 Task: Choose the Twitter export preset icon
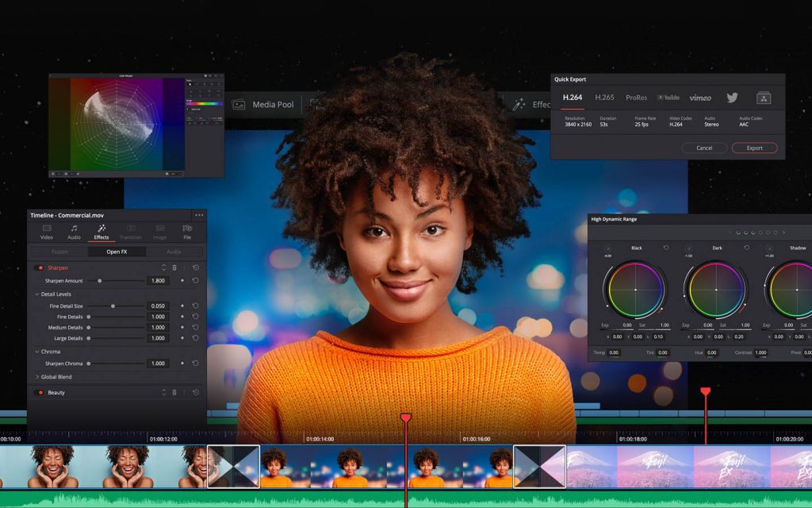coord(732,98)
